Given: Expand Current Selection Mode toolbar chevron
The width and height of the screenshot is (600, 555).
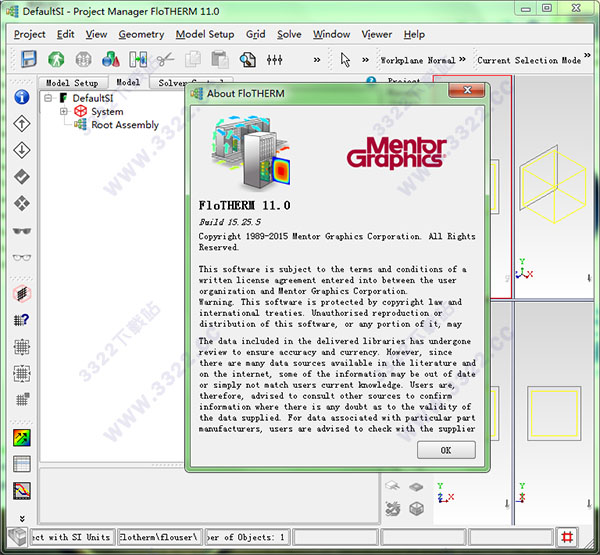Looking at the screenshot, I should pyautogui.click(x=587, y=56).
